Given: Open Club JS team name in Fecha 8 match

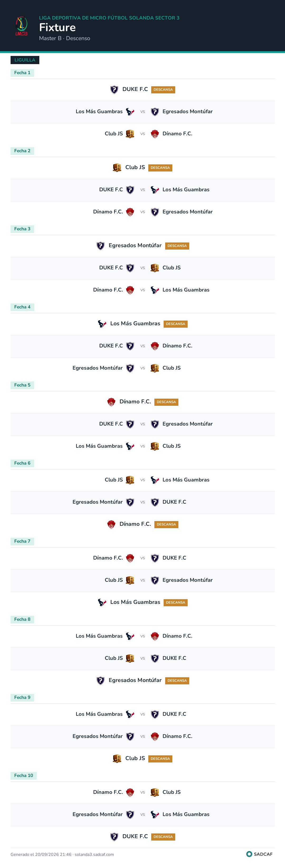Looking at the screenshot, I should coord(114,658).
